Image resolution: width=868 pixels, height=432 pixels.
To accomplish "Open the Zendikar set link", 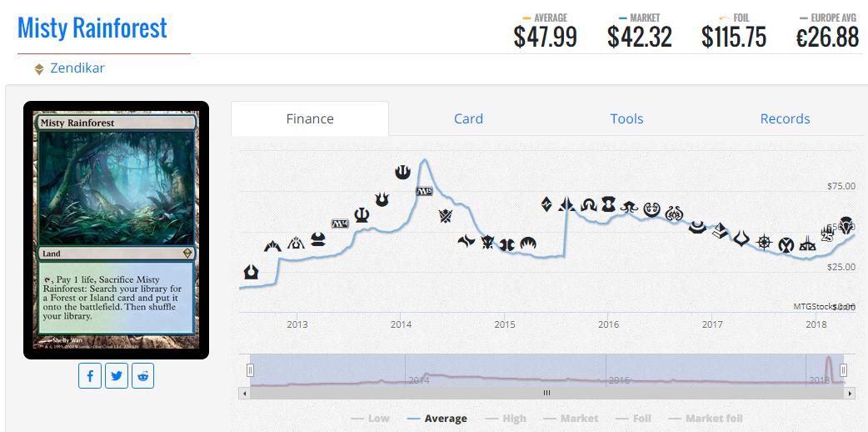I will pos(77,68).
